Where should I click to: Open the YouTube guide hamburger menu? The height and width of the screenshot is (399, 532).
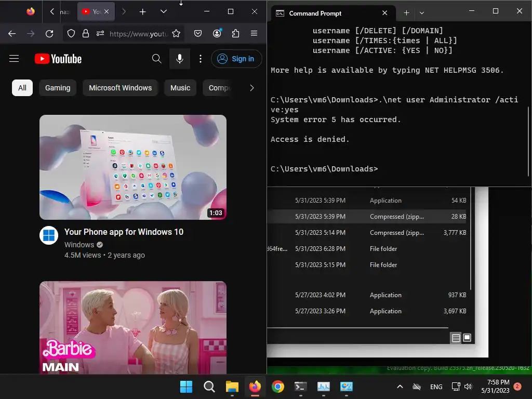(14, 59)
